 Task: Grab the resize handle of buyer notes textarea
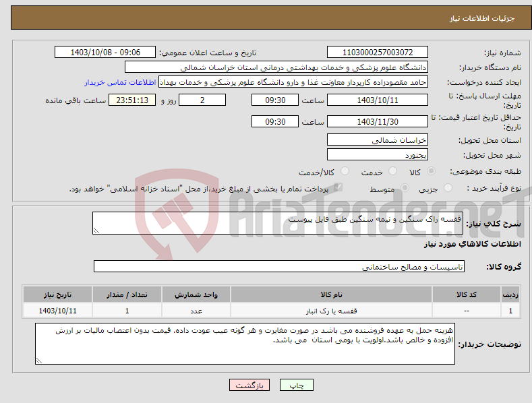point(39,361)
